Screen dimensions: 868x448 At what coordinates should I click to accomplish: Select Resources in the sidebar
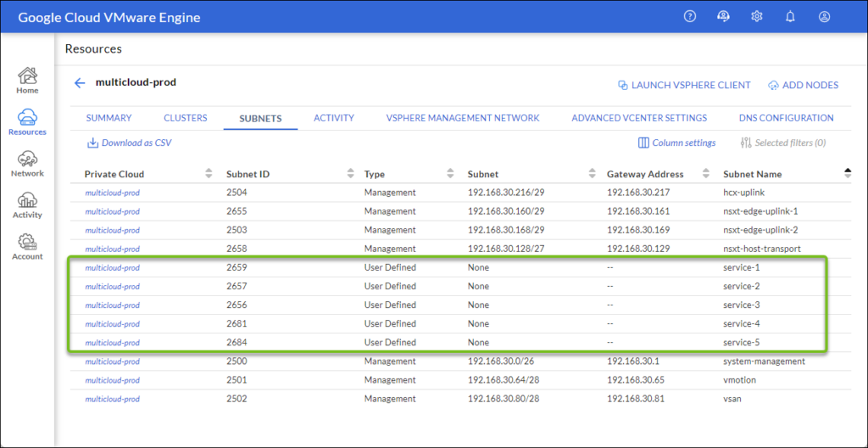click(x=27, y=122)
